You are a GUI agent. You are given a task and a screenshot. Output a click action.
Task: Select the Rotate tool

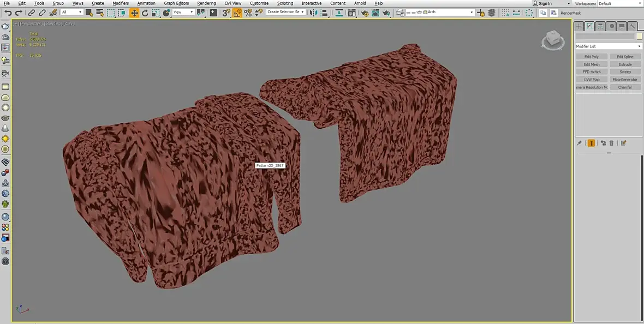pos(145,13)
